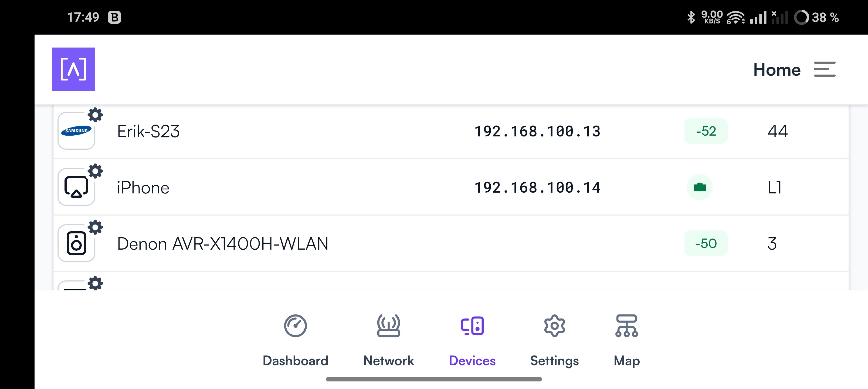The height and width of the screenshot is (389, 868).
Task: Open the purple app logo home
Action: coord(73,69)
